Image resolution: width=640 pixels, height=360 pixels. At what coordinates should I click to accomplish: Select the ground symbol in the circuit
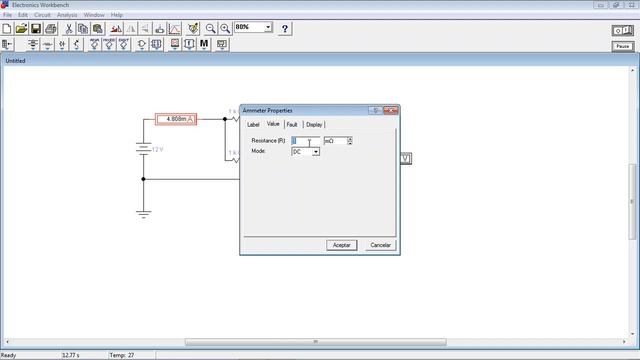pyautogui.click(x=143, y=214)
